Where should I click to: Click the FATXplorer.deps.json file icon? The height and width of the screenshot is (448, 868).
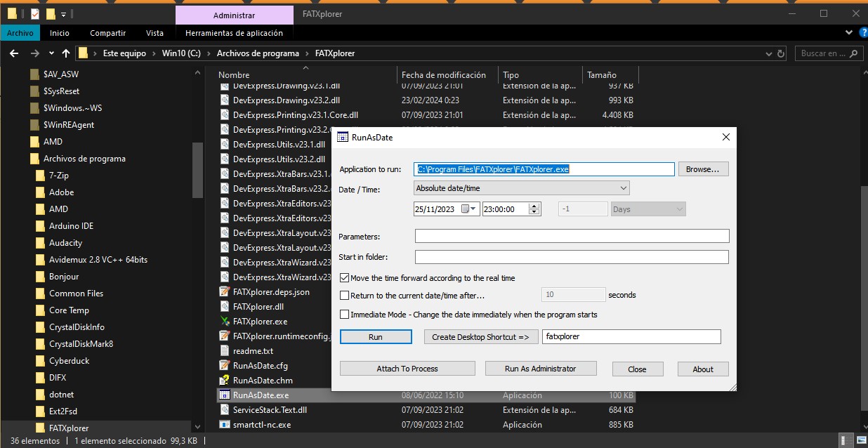[225, 292]
